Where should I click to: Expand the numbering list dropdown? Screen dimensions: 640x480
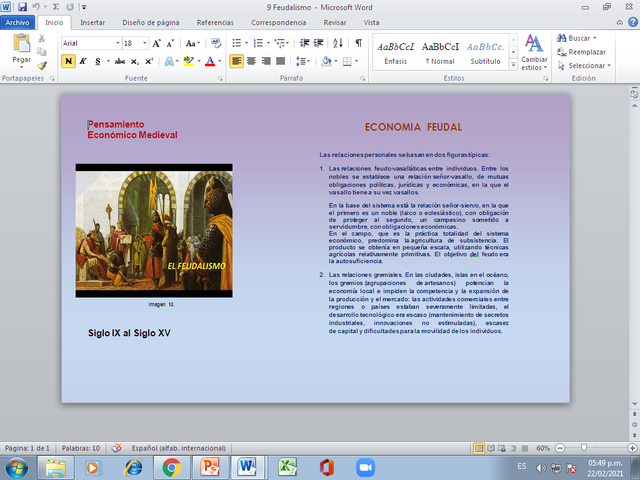(x=268, y=43)
